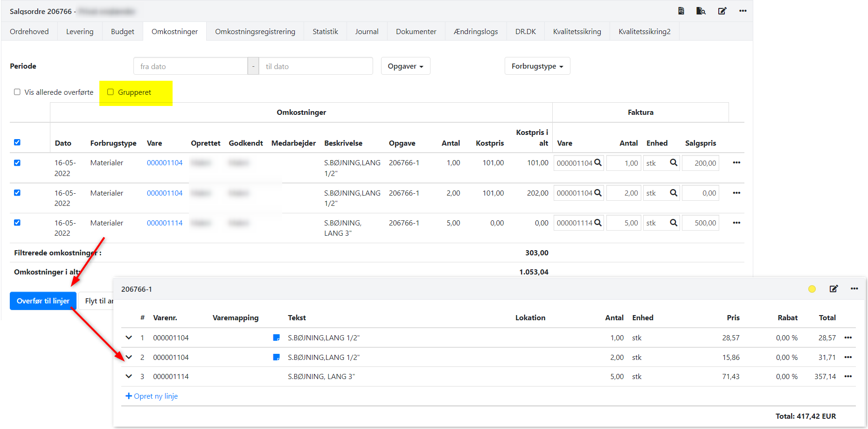Go to the Statistik tab
The width and height of the screenshot is (868, 429).
[x=325, y=32]
